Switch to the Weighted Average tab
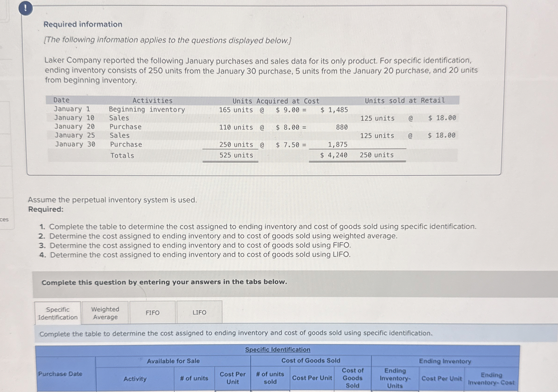This screenshot has width=558, height=392. (x=105, y=313)
